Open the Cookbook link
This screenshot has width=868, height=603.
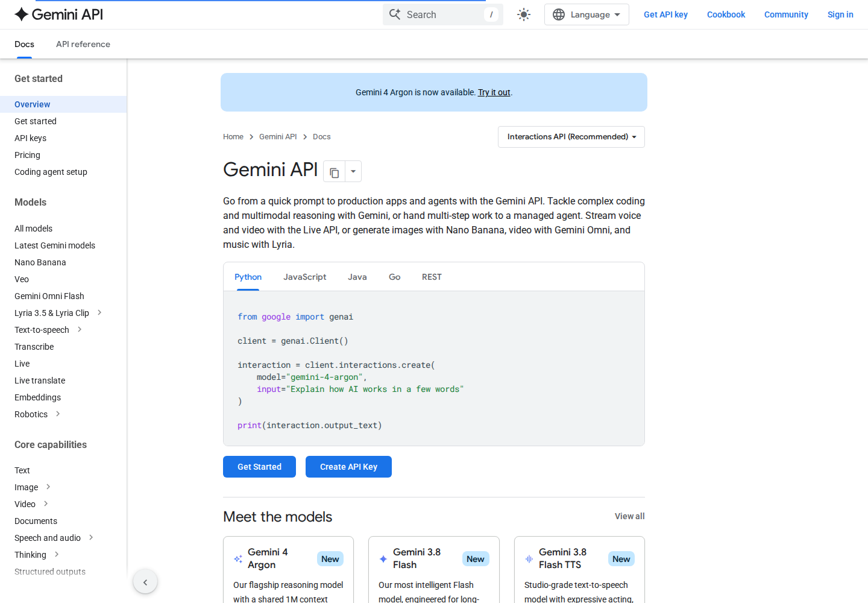(726, 14)
